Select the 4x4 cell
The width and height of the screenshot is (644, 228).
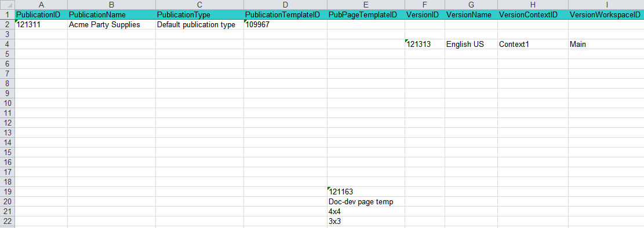(366, 212)
